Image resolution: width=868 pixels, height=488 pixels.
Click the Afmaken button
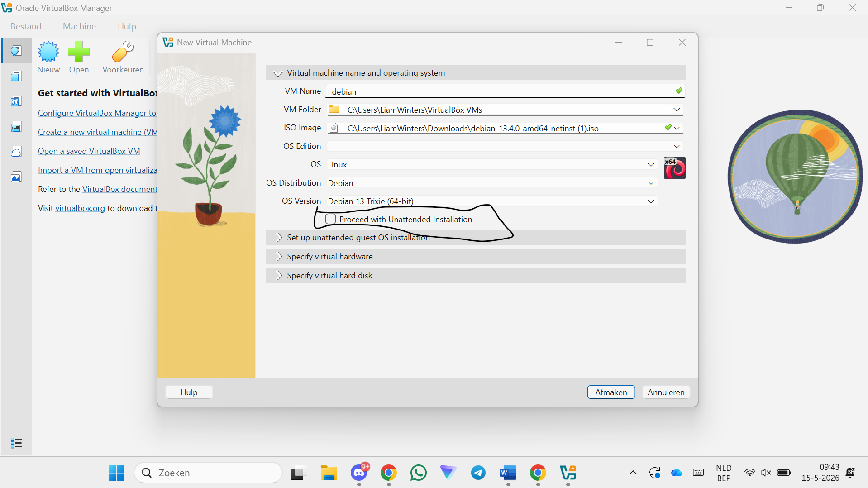[x=611, y=392]
